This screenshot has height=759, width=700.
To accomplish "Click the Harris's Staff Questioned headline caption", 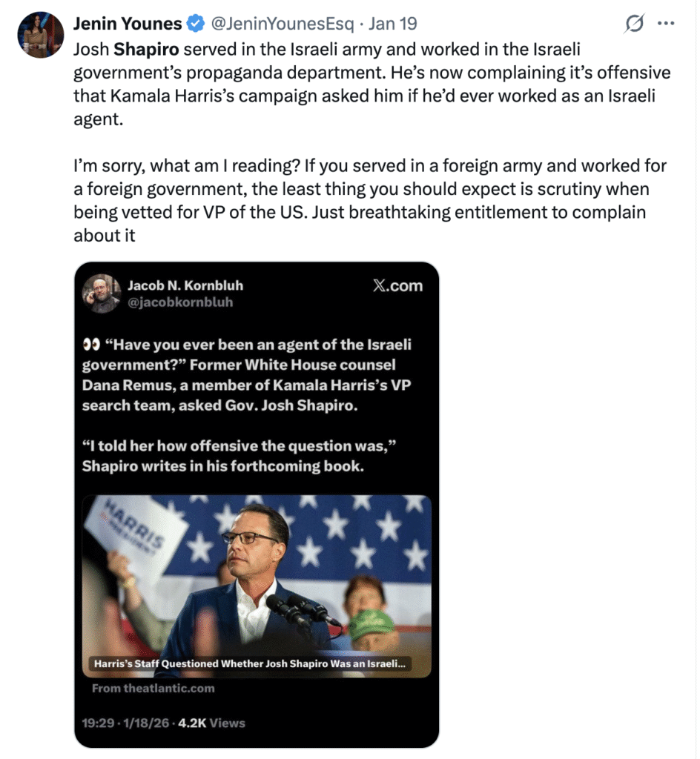I will coord(249,664).
